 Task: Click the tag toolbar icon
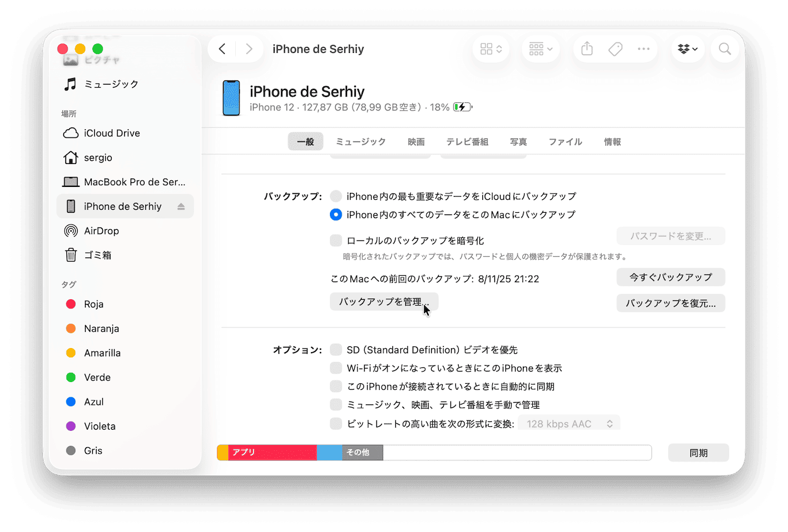[615, 49]
